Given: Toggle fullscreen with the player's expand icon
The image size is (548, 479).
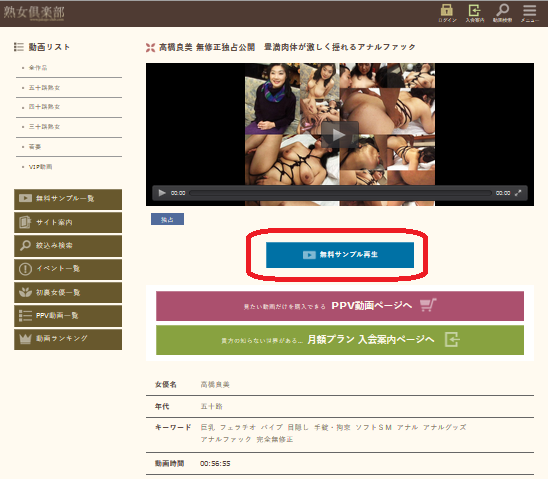Looking at the screenshot, I should [x=518, y=193].
